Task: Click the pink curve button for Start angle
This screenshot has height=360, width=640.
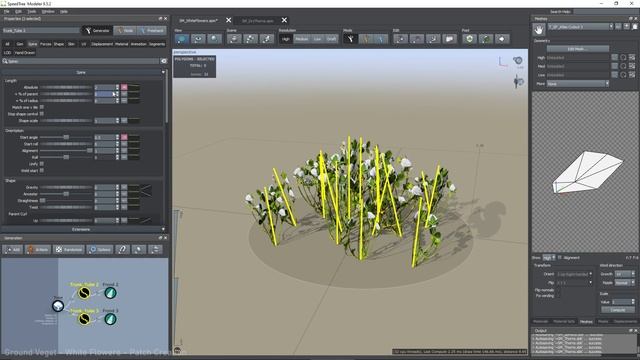Action: tap(124, 138)
